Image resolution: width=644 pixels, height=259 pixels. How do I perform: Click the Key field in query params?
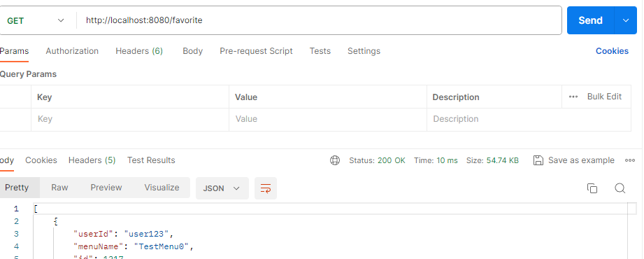point(130,119)
